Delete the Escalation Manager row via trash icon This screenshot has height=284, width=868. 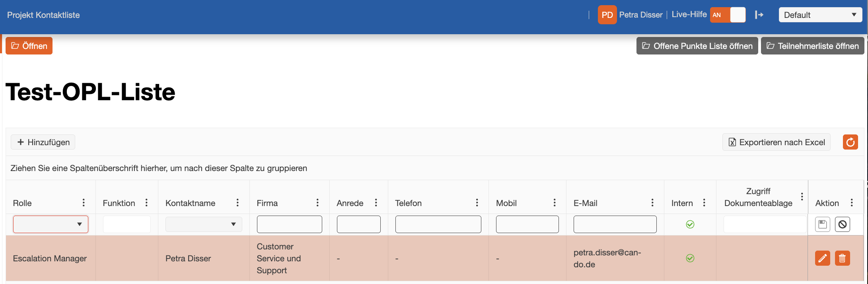(x=842, y=258)
